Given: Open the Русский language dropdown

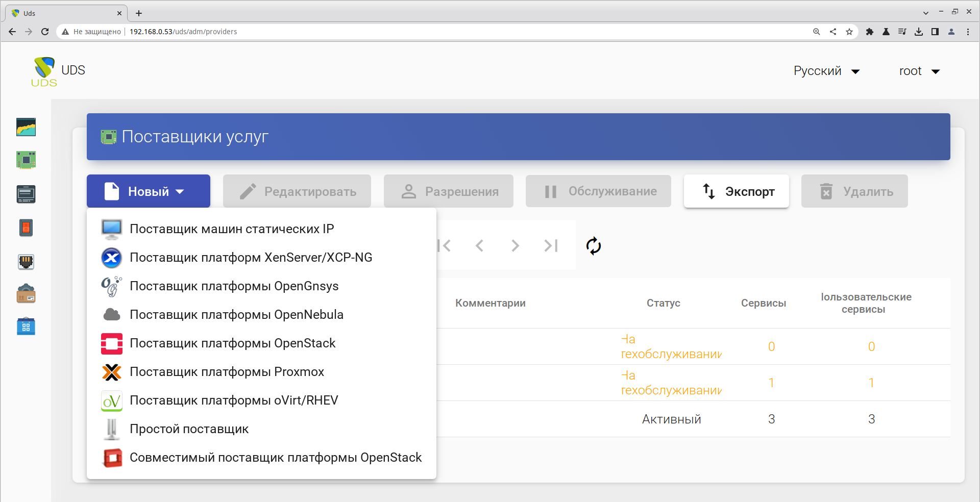Looking at the screenshot, I should (x=826, y=71).
